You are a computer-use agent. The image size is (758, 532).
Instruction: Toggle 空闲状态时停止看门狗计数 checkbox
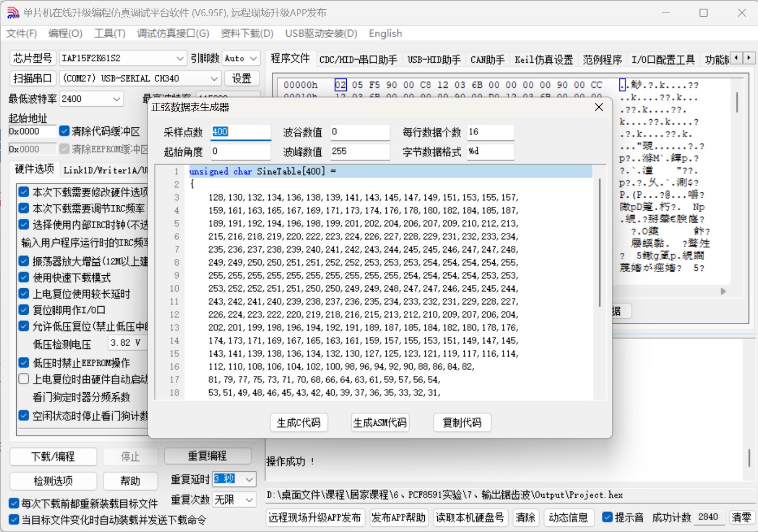[x=24, y=416]
